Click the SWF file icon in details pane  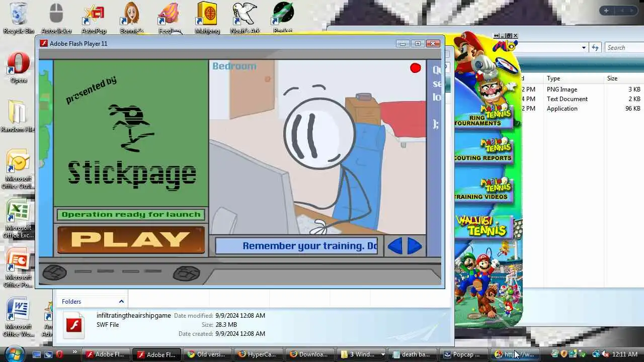[x=74, y=325]
